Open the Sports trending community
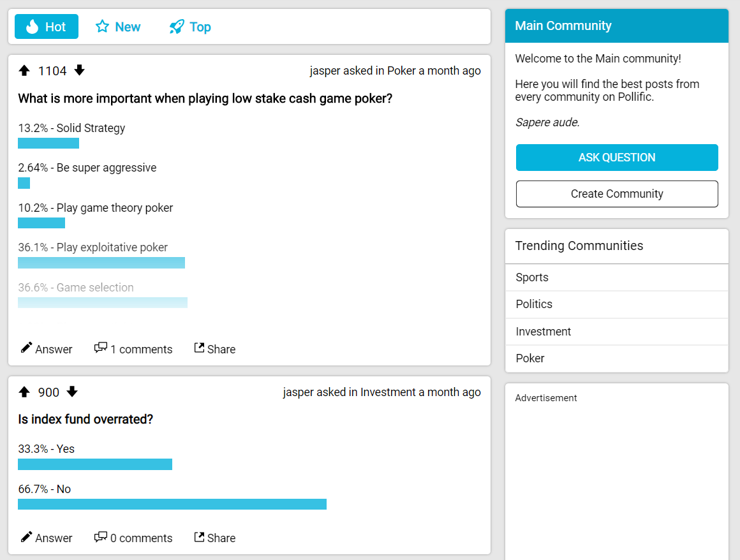 532,277
